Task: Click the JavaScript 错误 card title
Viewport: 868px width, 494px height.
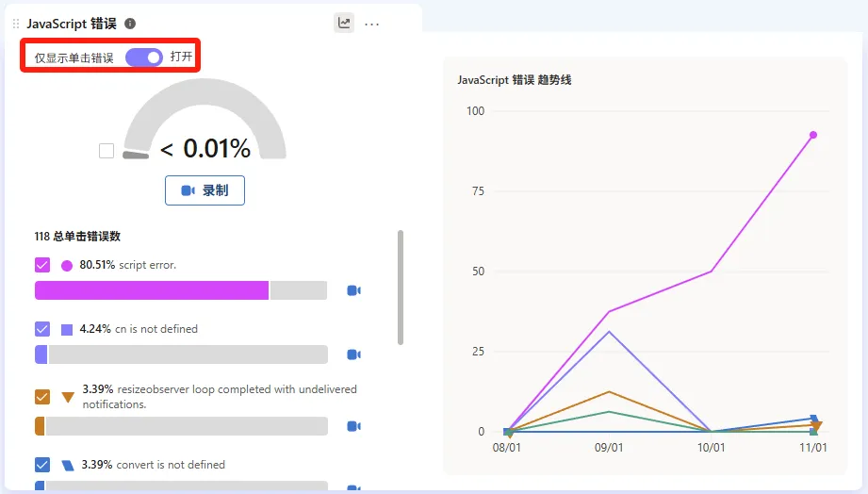Action: pyautogui.click(x=72, y=24)
